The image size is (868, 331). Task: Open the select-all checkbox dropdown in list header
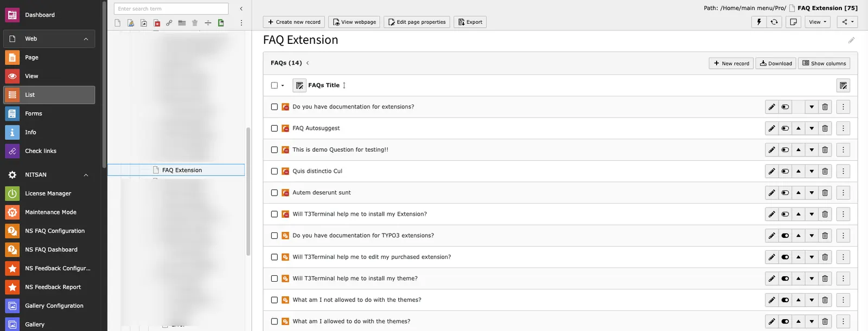278,86
